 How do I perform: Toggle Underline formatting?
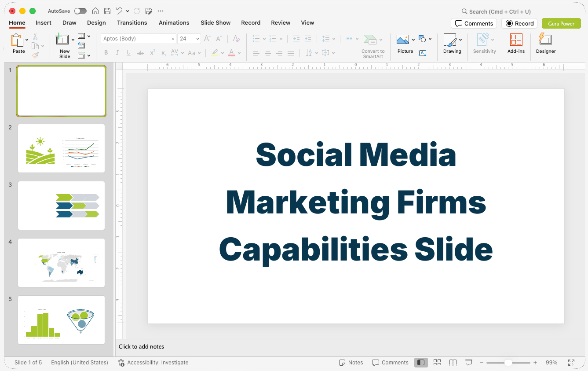[x=128, y=53]
